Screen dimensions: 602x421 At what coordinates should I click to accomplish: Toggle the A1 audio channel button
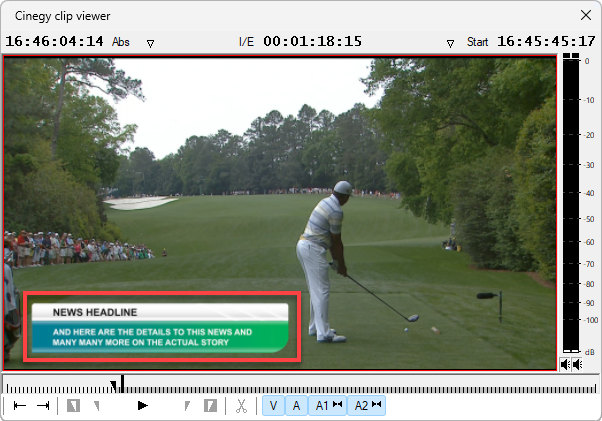(x=327, y=405)
